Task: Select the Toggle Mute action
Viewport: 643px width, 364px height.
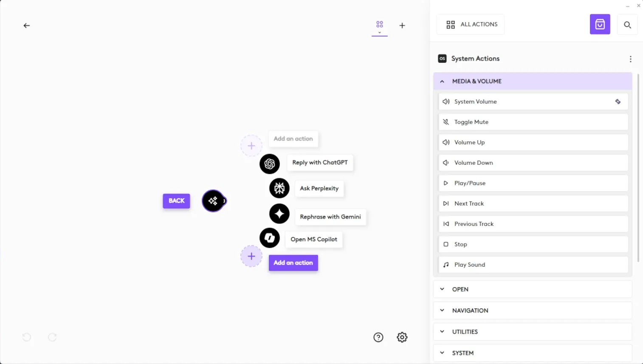Action: click(x=533, y=122)
